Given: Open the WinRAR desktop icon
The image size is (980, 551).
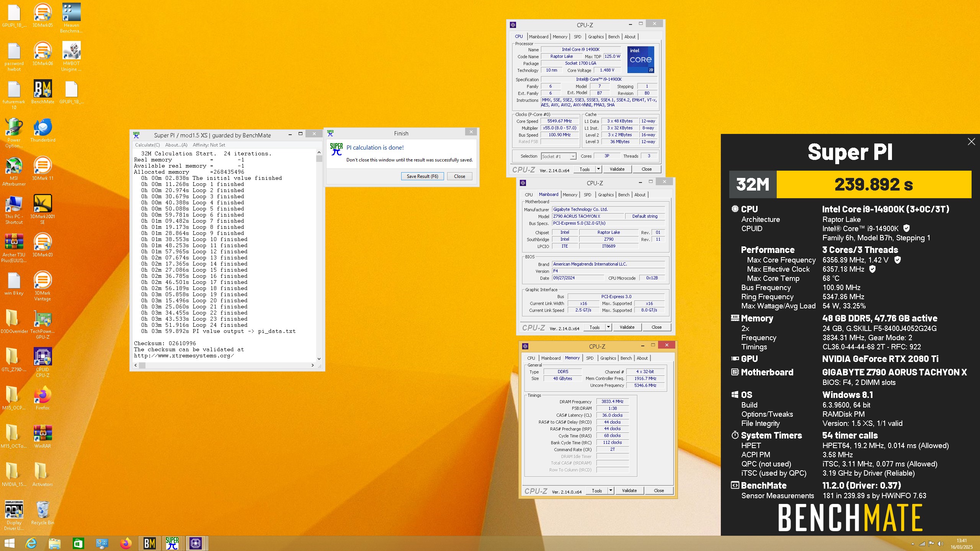Looking at the screenshot, I should 42,436.
